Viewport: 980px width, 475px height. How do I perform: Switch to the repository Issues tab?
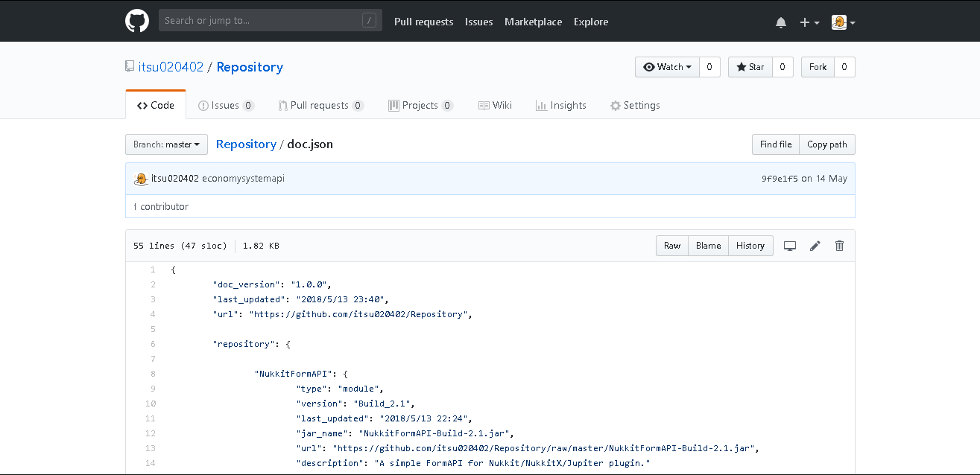[x=226, y=105]
